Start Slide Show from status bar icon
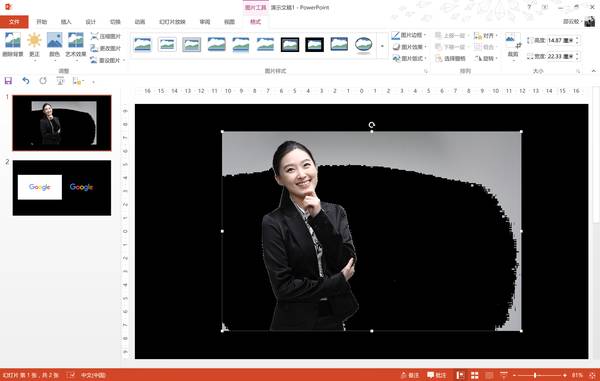Image resolution: width=600 pixels, height=381 pixels. (504, 375)
